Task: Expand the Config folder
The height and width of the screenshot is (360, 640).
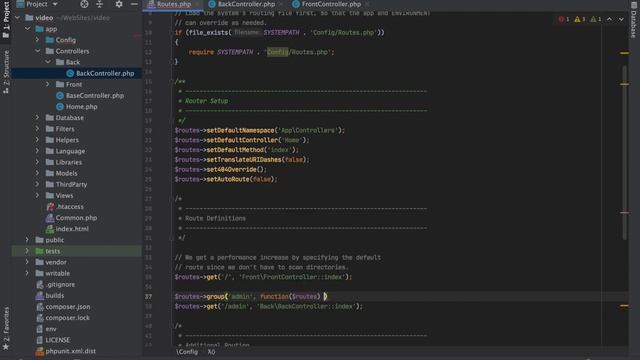Action: tap(38, 40)
